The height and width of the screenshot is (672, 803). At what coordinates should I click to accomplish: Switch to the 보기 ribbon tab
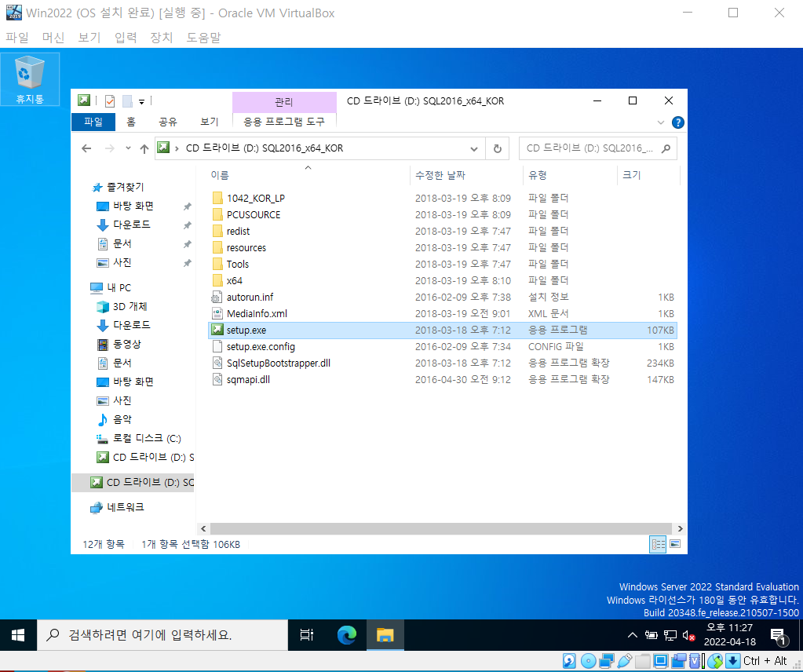209,122
